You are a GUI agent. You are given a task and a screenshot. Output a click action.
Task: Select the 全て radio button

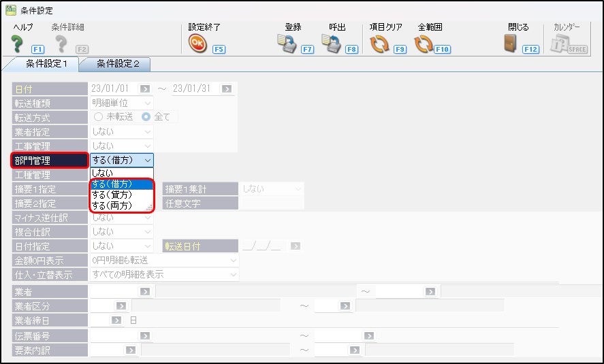point(146,117)
